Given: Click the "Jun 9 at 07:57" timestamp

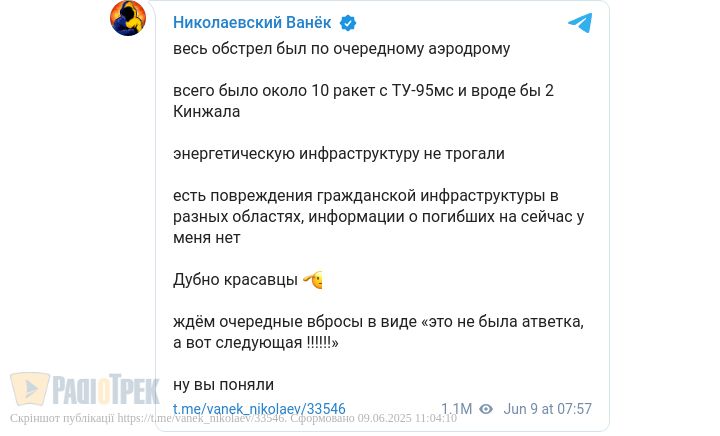Looking at the screenshot, I should [x=548, y=409].
